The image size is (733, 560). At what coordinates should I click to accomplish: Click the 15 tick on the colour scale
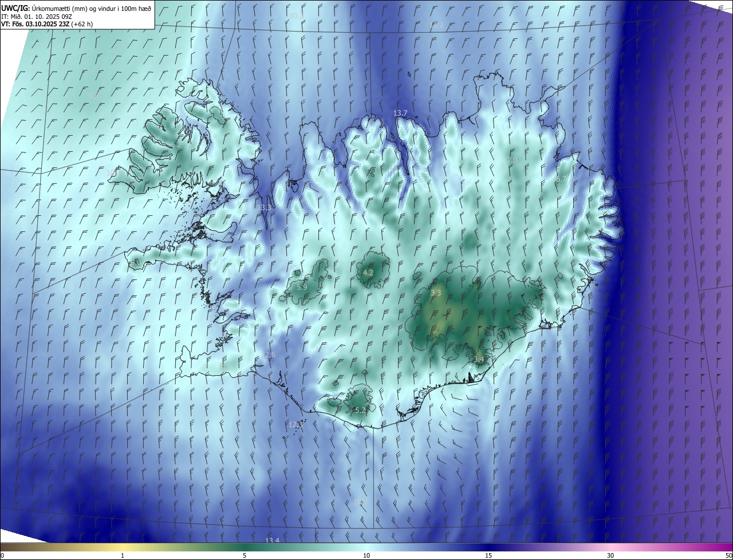488,555
